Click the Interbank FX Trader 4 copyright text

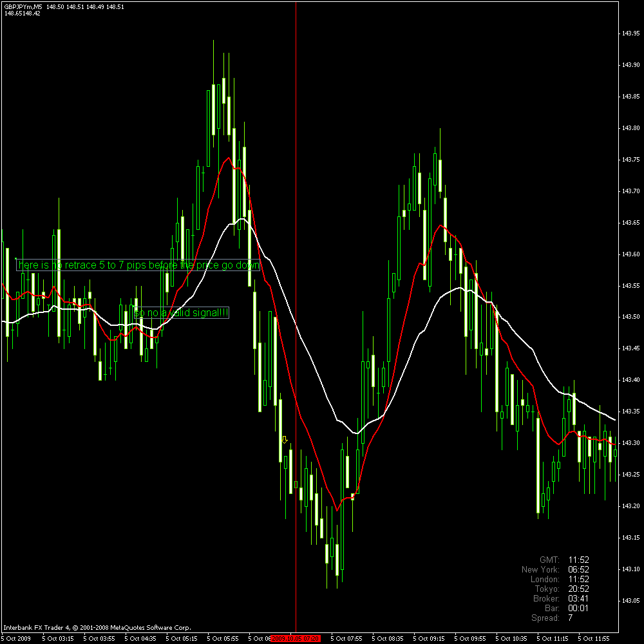coord(97,627)
